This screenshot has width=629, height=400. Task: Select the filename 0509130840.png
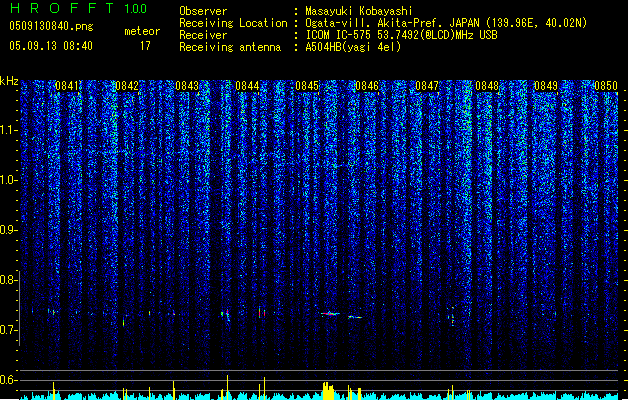[x=51, y=26]
